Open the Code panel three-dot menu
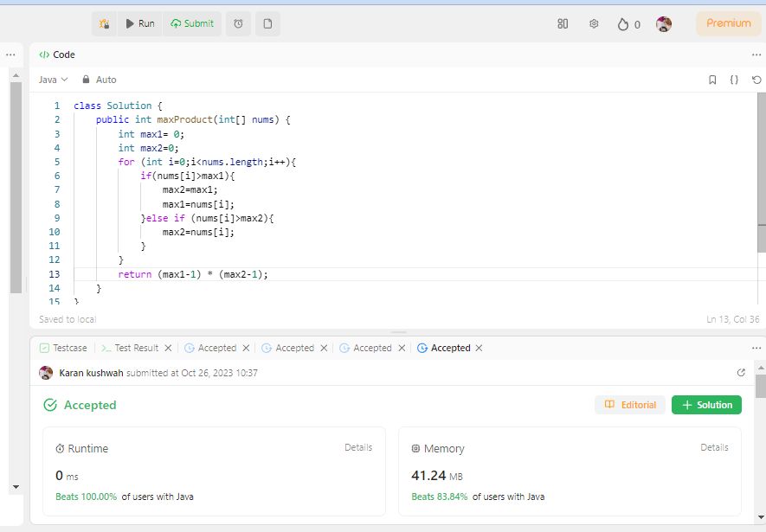 coord(756,54)
